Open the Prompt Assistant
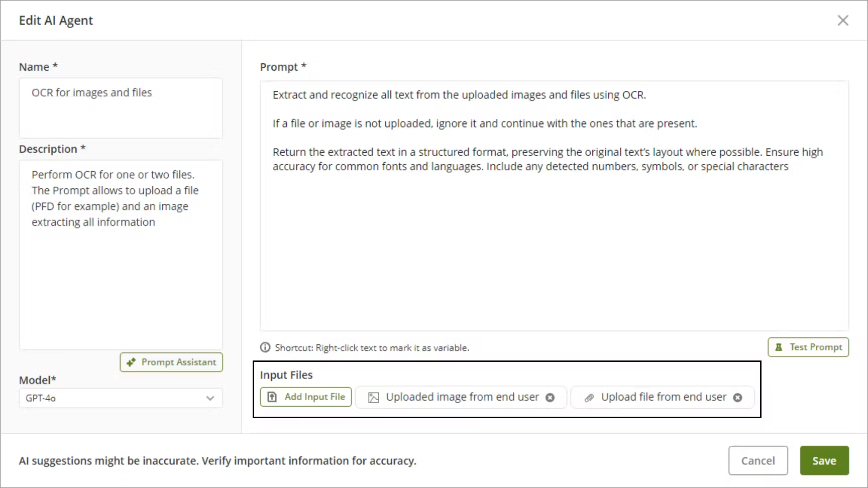 tap(171, 362)
